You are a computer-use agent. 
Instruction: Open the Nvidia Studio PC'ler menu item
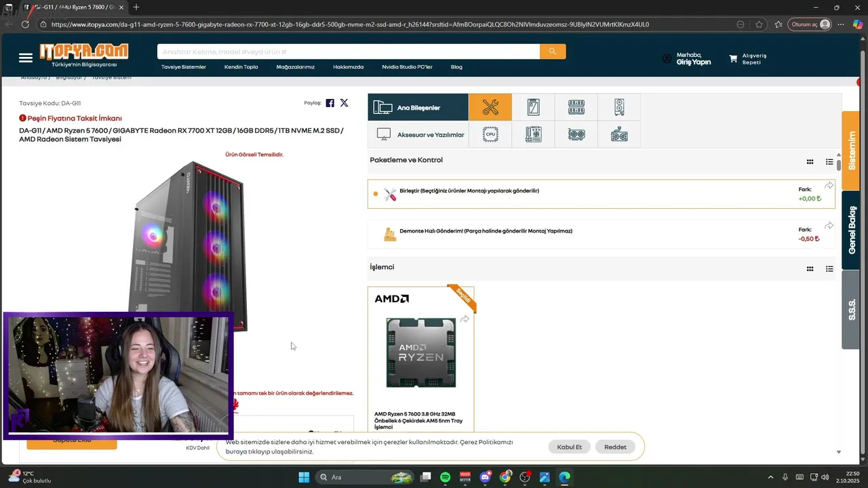[407, 67]
